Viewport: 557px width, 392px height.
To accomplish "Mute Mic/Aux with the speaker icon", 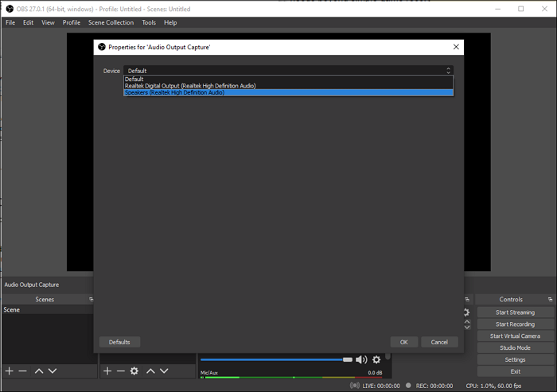I will point(361,359).
